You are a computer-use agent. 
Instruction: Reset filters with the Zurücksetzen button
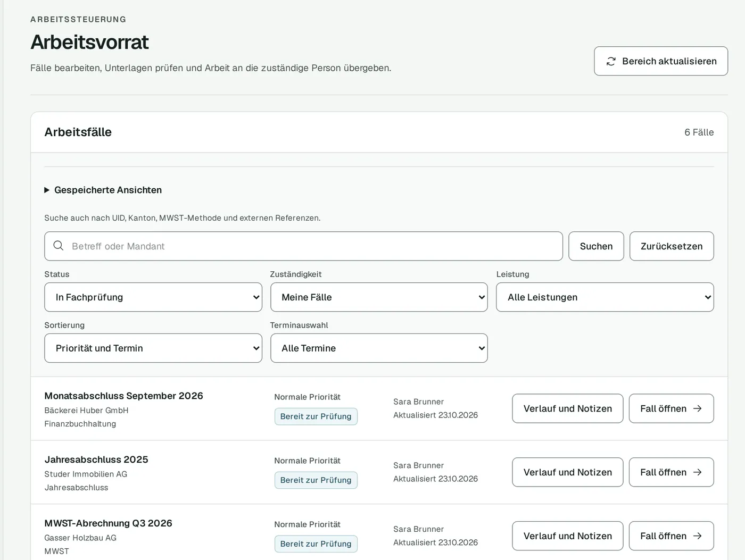(672, 246)
